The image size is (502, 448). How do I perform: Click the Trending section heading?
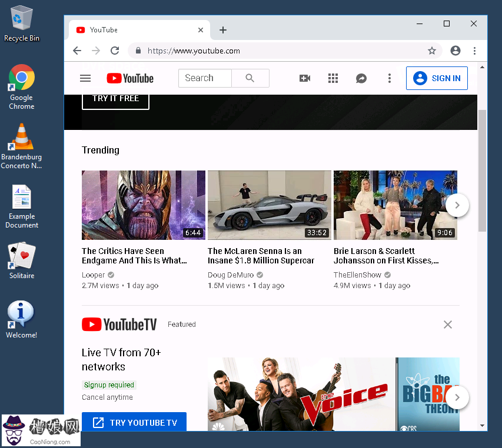point(101,150)
